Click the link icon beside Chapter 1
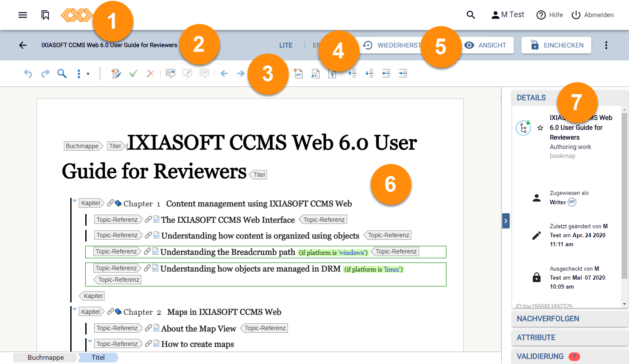The height and width of the screenshot is (364, 629). click(111, 203)
